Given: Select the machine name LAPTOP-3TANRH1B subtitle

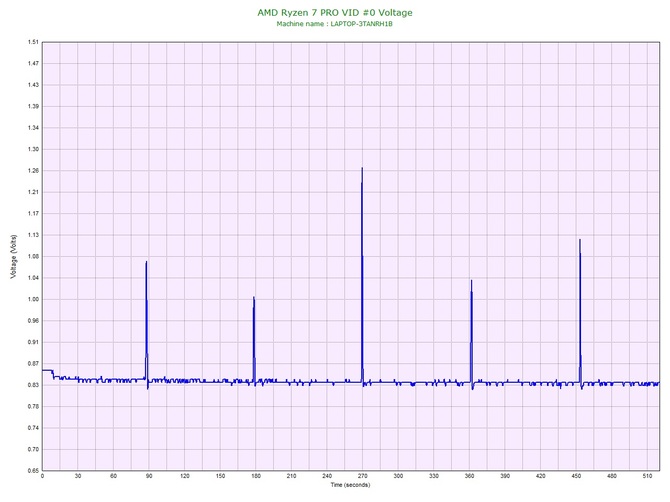Looking at the screenshot, I should pos(334,23).
